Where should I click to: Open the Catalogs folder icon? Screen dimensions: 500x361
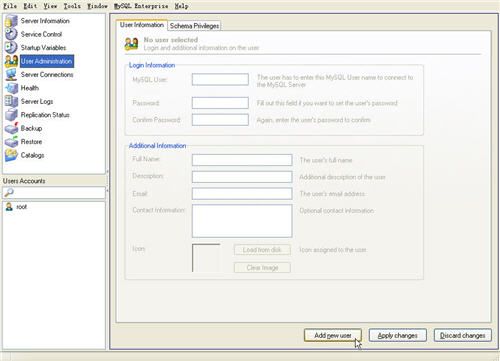coord(11,155)
